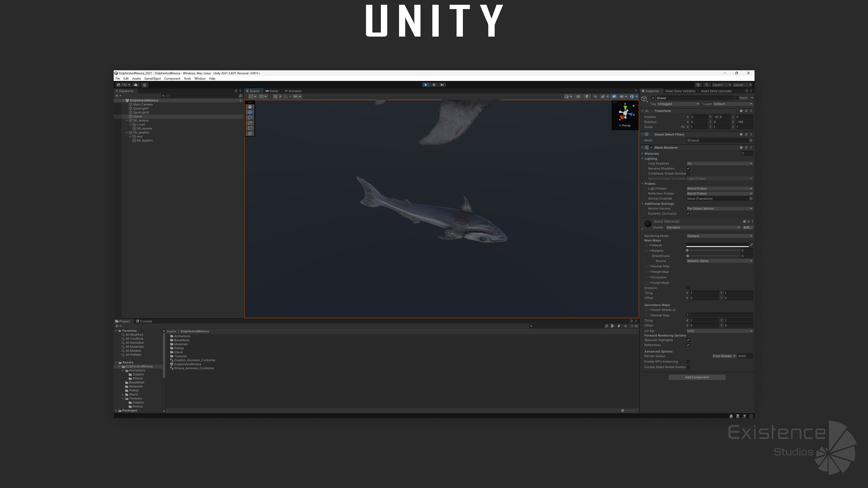The height and width of the screenshot is (488, 868).
Task: Toggle the Static checkbox
Action: click(737, 98)
